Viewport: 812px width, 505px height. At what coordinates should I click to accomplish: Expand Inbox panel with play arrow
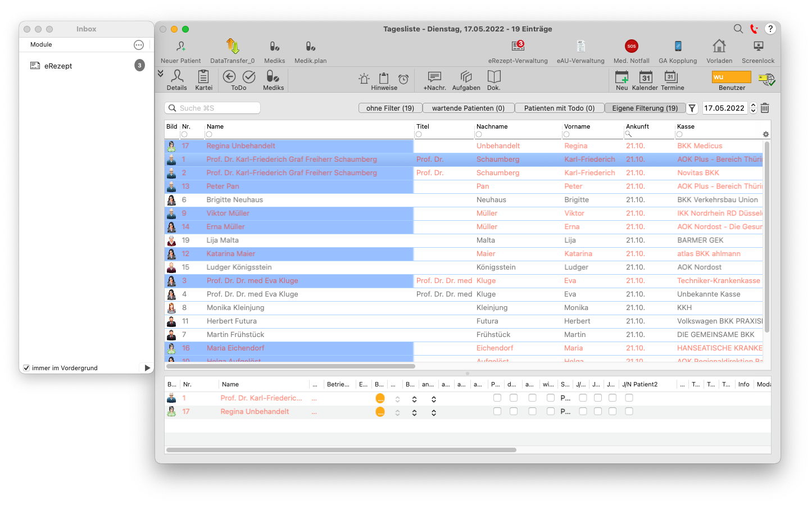tap(147, 368)
